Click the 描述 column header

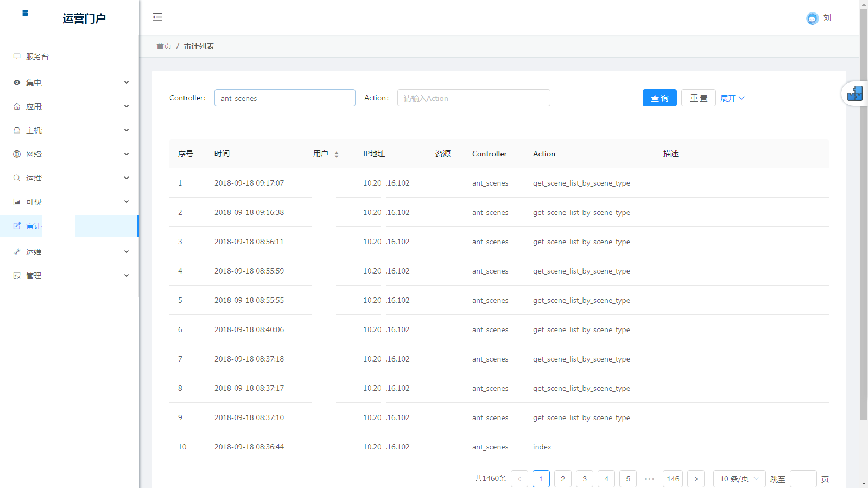click(x=671, y=154)
